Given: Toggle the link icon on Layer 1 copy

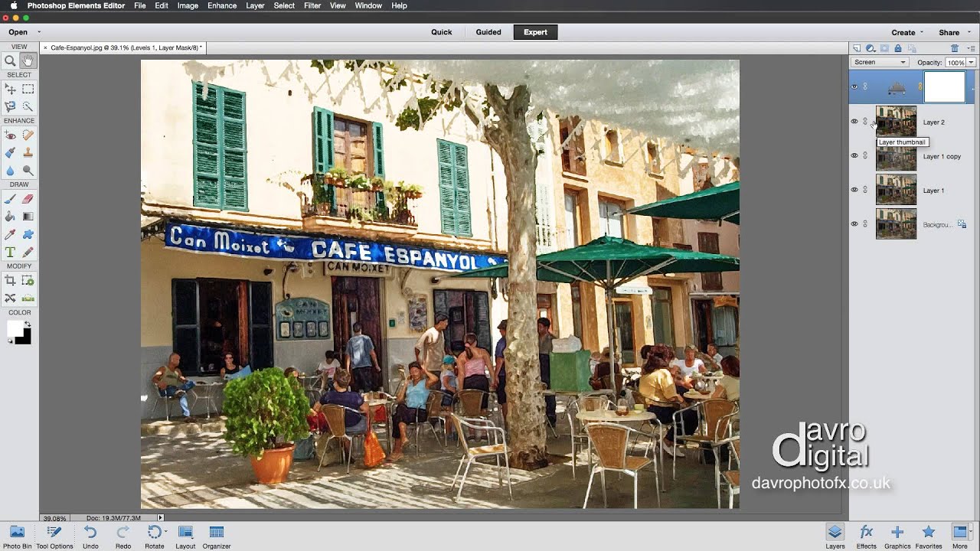Looking at the screenshot, I should (865, 155).
